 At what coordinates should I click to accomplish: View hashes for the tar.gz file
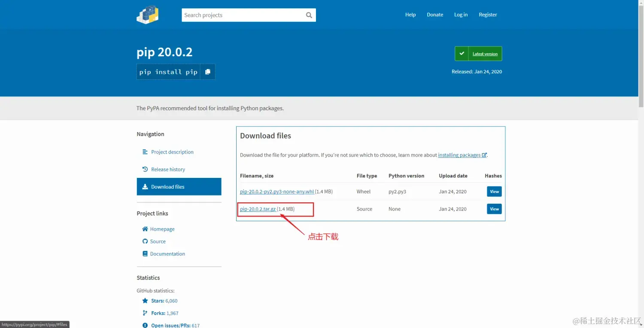494,209
